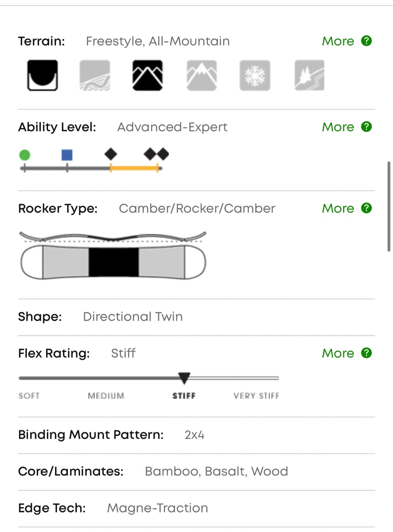The height and width of the screenshot is (532, 393).
Task: Select the black All-Mountain terrain icon
Action: 148,75
